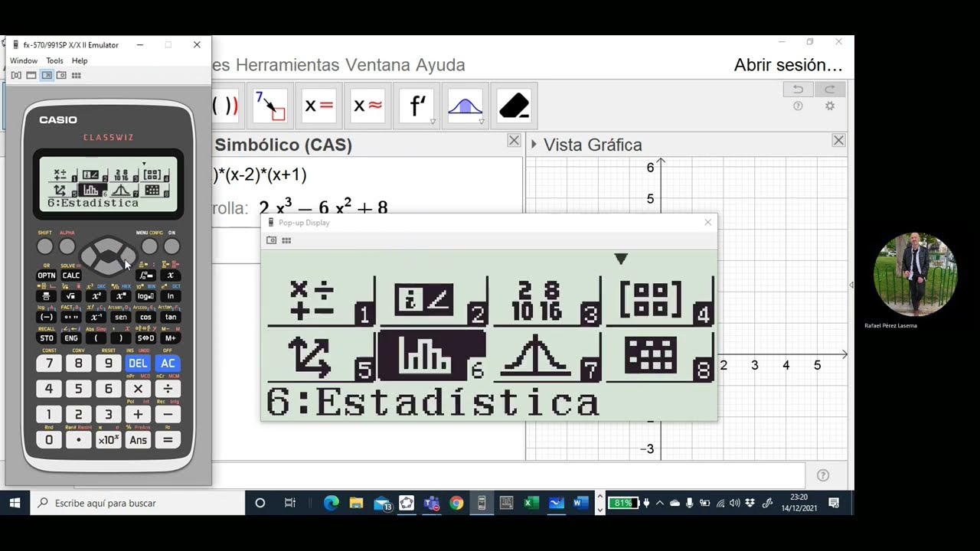Open Excel from the taskbar
The width and height of the screenshot is (980, 551).
tap(531, 503)
